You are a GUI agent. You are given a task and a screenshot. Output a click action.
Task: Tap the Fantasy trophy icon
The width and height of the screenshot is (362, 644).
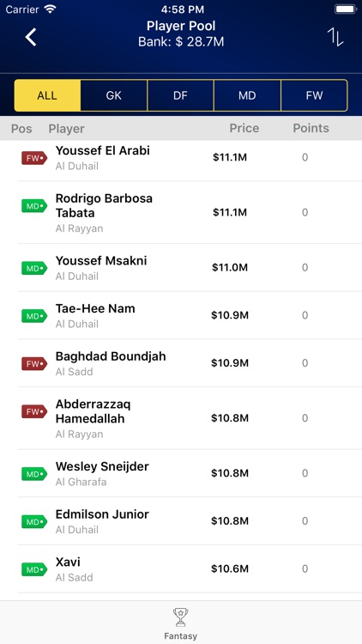coord(181,617)
